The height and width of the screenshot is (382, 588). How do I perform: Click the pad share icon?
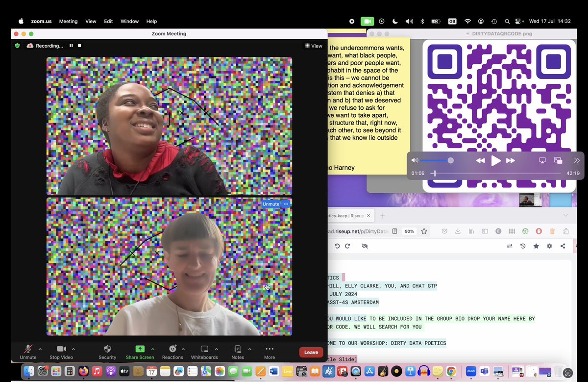pos(563,246)
